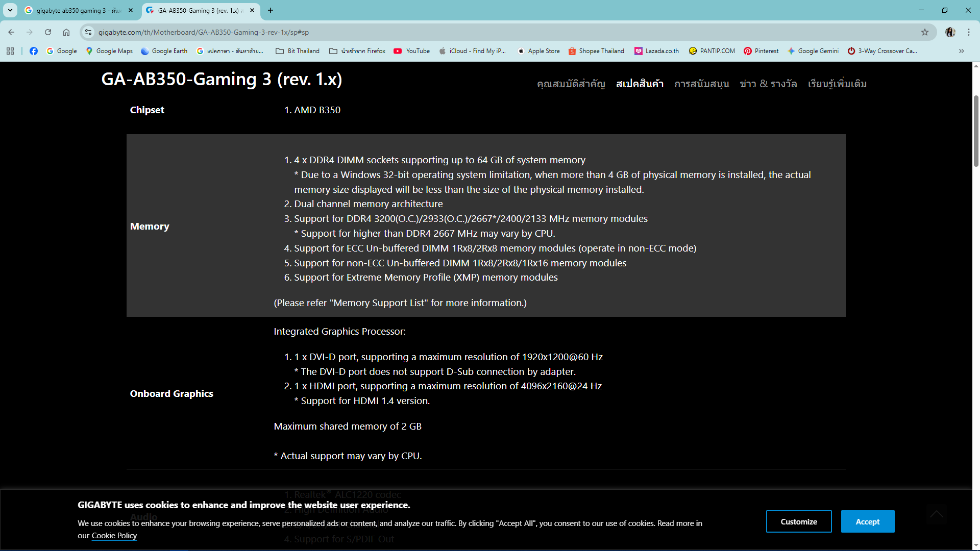Select the สเปคสินค้า section tab
Screen dimensions: 980x551
tap(640, 84)
